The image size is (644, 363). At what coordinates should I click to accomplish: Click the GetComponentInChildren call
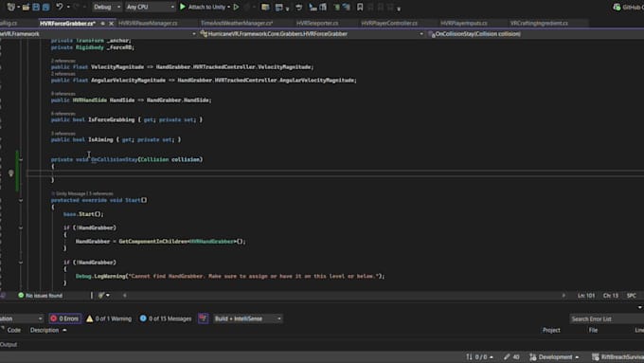[153, 242]
